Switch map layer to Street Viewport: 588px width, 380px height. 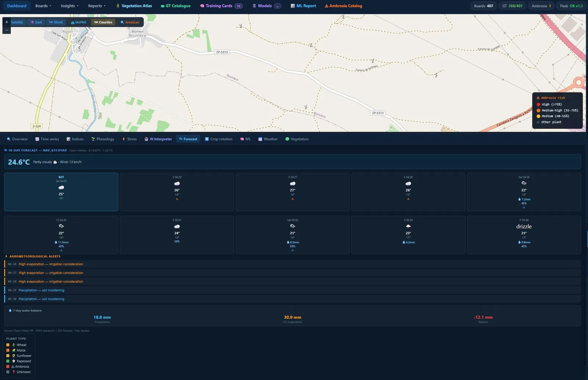(x=56, y=22)
